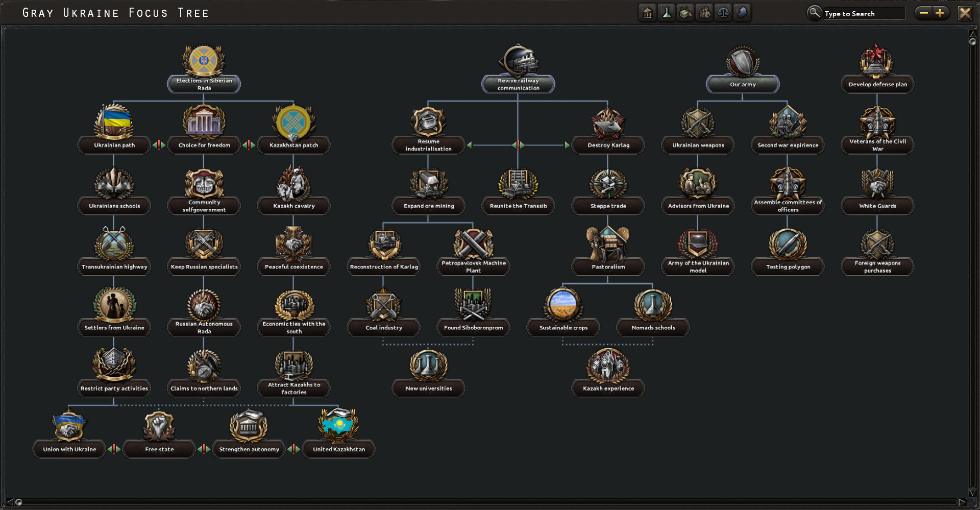Click the Economic ties with the south label
Screen dimensions: 980x510
coord(294,327)
